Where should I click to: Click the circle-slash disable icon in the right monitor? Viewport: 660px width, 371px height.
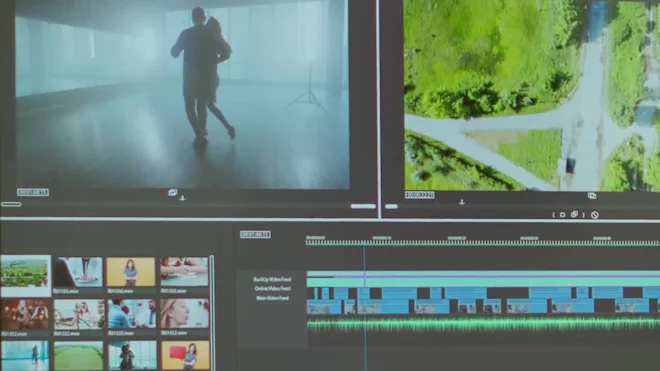coord(595,215)
